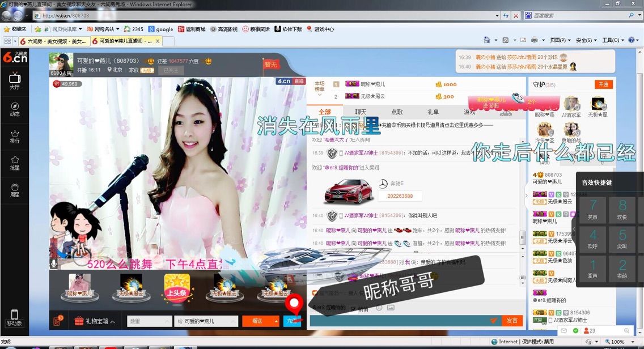The image size is (644, 349).
Task: Click the 掌声 sound effect key 1
Action: tap(592, 269)
